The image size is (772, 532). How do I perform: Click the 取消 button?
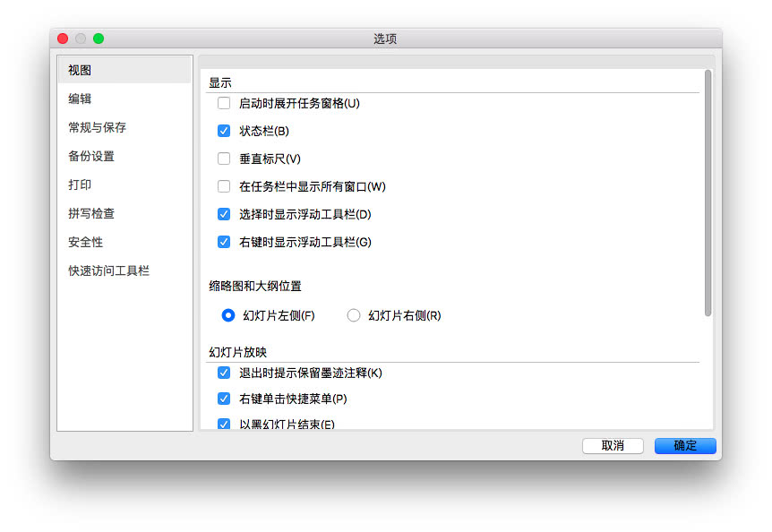pyautogui.click(x=613, y=446)
